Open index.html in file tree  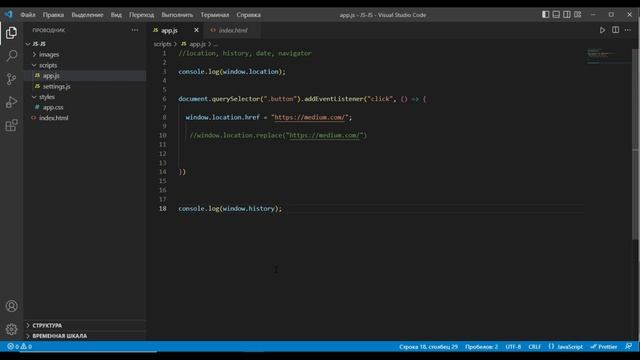pyautogui.click(x=53, y=118)
